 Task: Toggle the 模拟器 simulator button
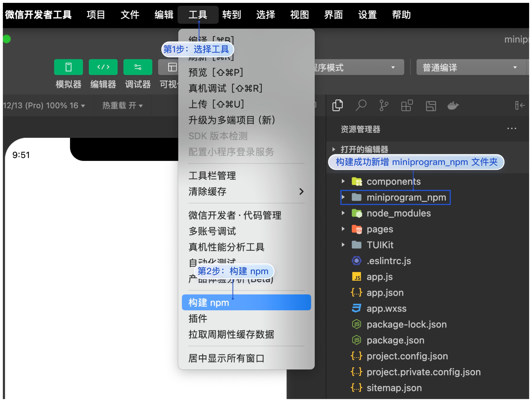click(x=68, y=67)
